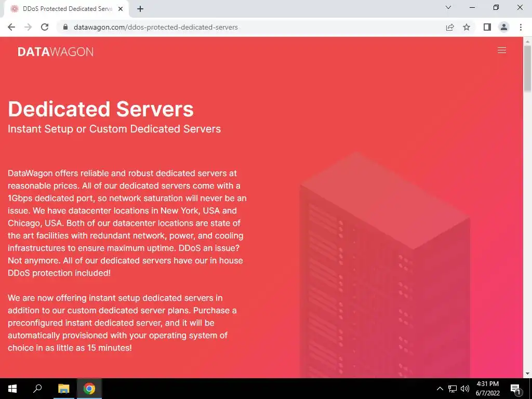Launch File Explorer from taskbar

(63, 389)
